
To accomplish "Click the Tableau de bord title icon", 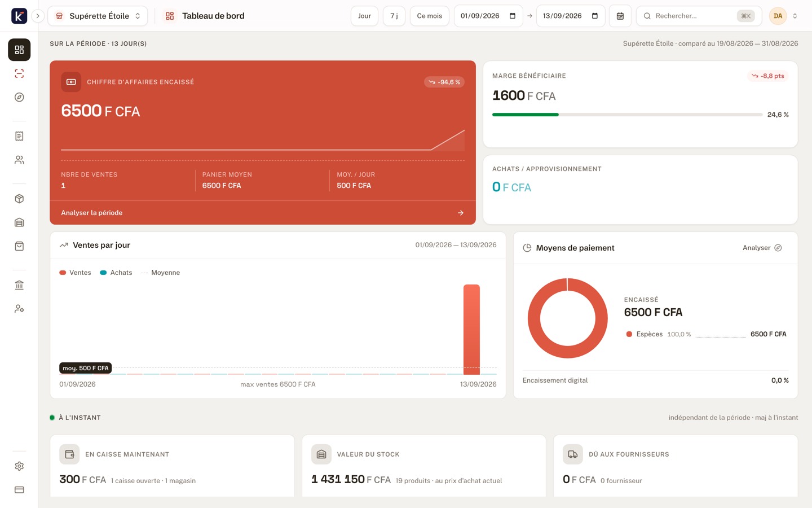I will 170,16.
